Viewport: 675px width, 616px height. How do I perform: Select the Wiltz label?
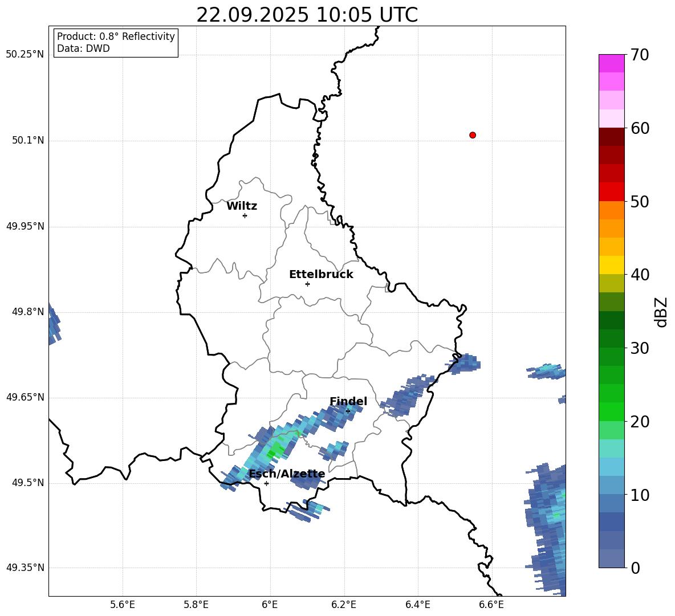pos(242,206)
